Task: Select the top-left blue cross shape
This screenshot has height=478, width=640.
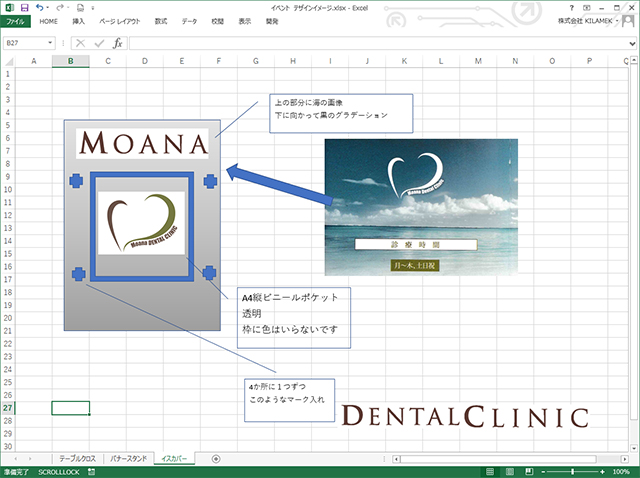Action: [x=76, y=181]
